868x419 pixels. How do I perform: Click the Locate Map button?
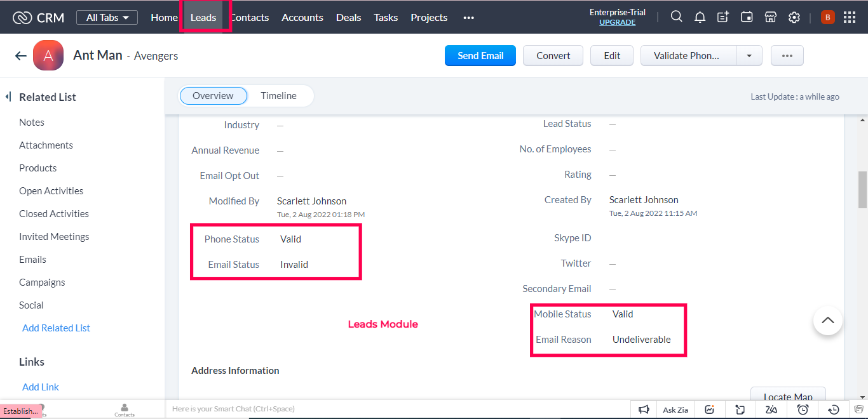(788, 395)
